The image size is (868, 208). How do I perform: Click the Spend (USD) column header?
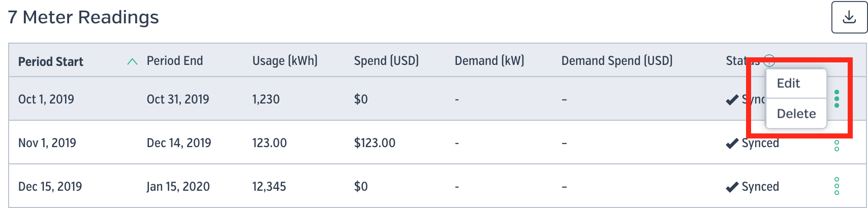point(386,61)
